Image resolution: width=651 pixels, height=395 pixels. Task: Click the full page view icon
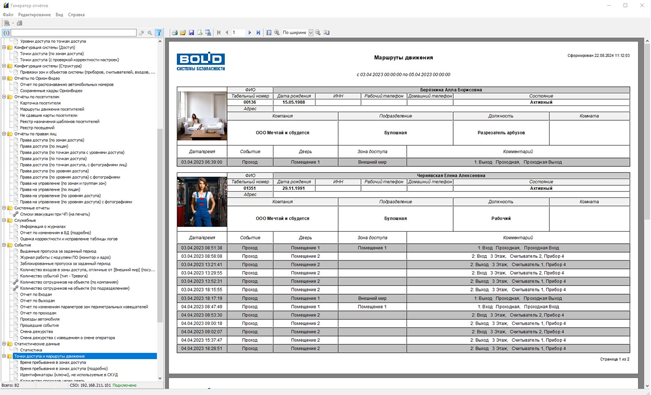click(x=269, y=32)
